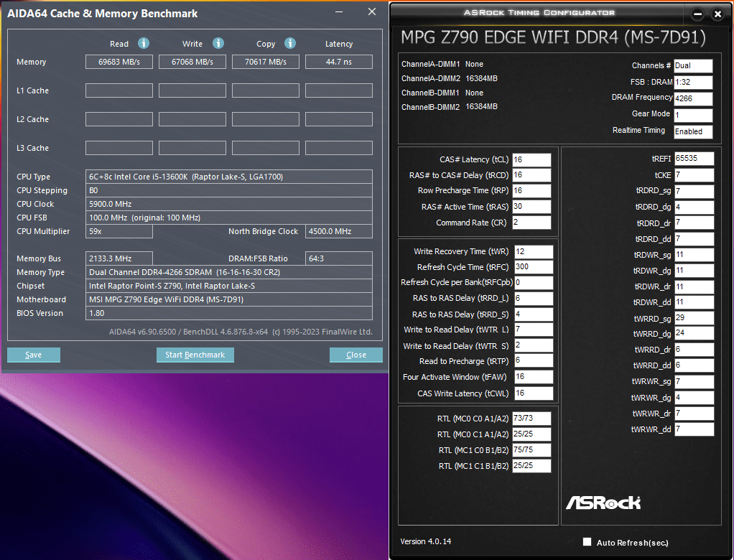The image size is (734, 560).
Task: Click the tRDRD_sg field
Action: [x=694, y=191]
